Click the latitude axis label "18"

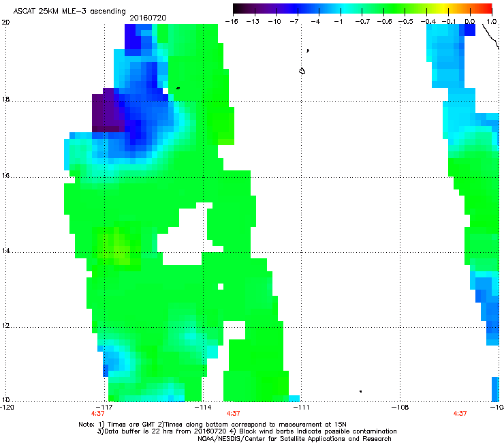pos(5,100)
